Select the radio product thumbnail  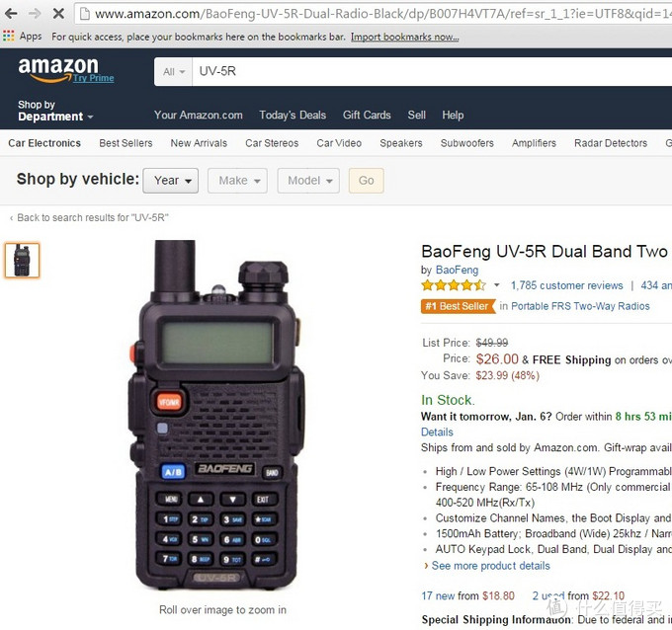click(23, 261)
